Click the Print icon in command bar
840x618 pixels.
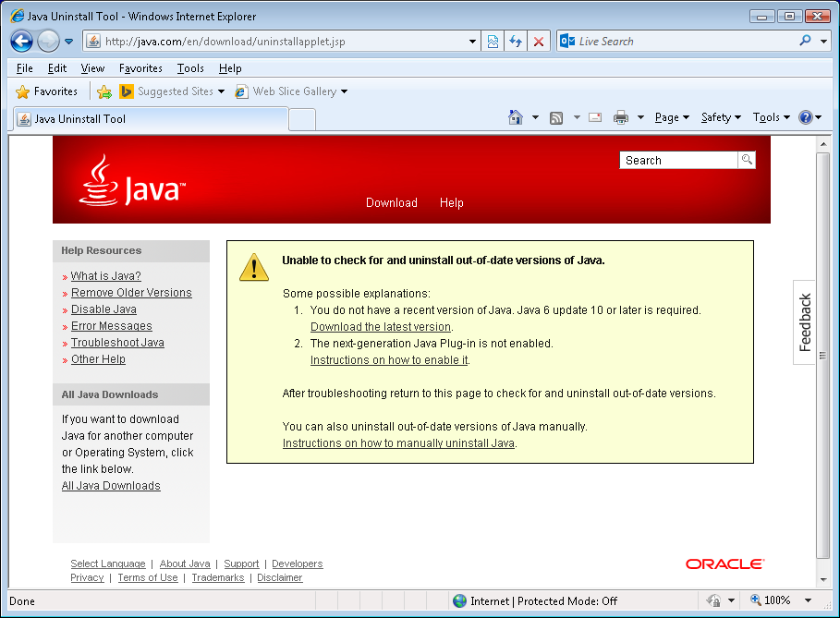tap(621, 117)
